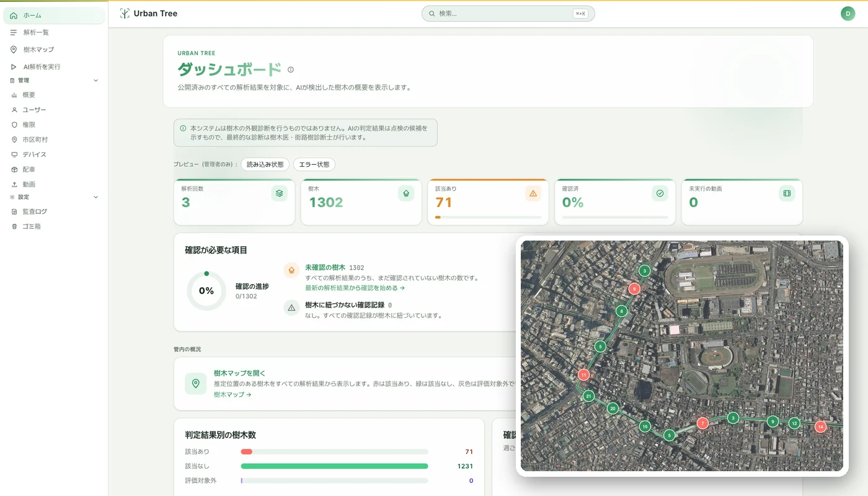
Task: Click the magnifier icon in search bar
Action: click(x=431, y=14)
